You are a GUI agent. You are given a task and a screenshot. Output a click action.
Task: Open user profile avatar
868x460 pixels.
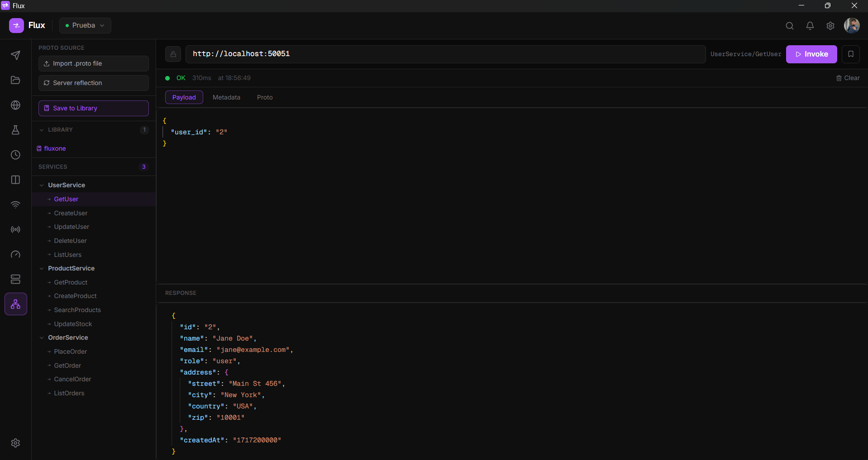[x=852, y=25]
